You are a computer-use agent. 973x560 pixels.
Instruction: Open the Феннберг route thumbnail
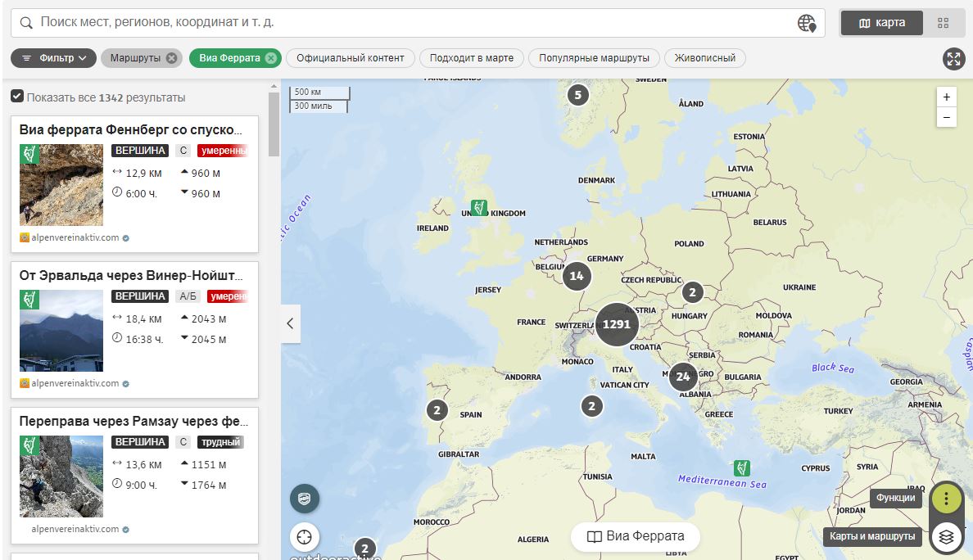tap(61, 185)
